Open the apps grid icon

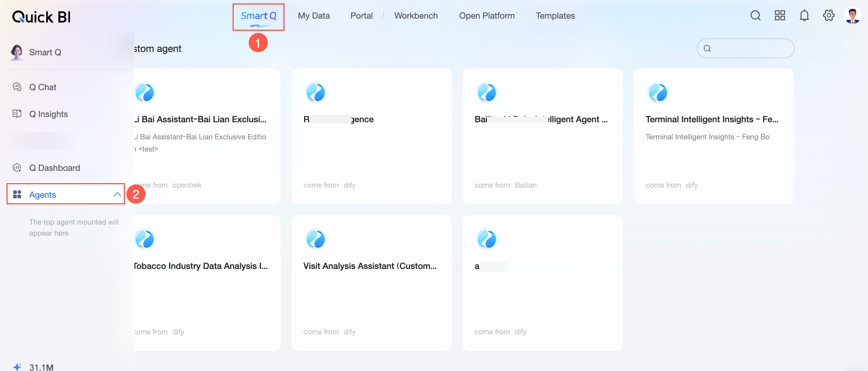[780, 16]
